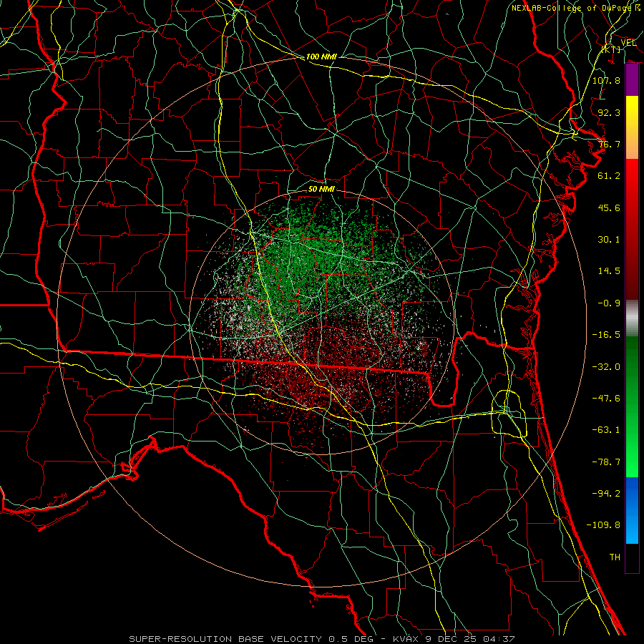Click the TH legend label
This screenshot has width=644, height=644.
(x=615, y=557)
